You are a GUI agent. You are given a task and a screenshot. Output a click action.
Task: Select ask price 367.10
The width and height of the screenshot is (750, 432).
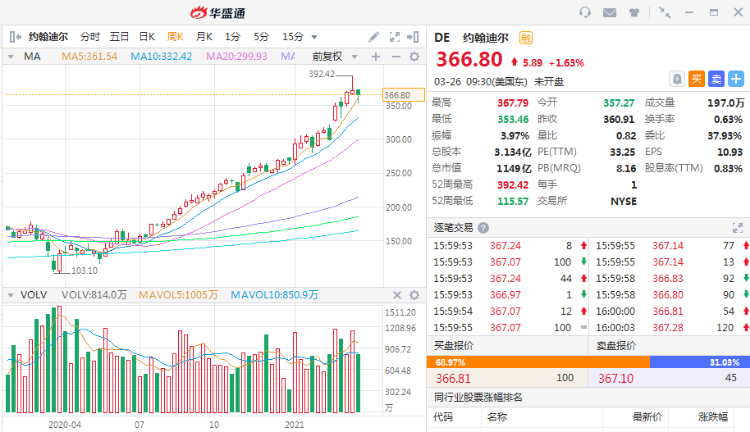(x=616, y=378)
